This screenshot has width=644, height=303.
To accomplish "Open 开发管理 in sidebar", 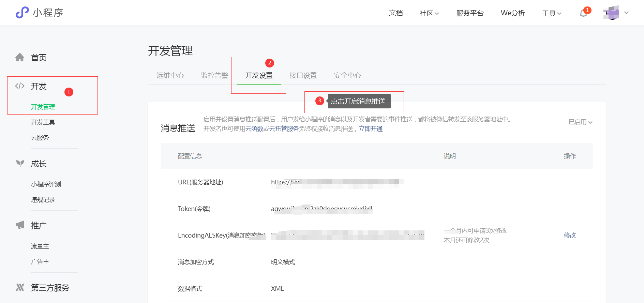I will pyautogui.click(x=43, y=107).
